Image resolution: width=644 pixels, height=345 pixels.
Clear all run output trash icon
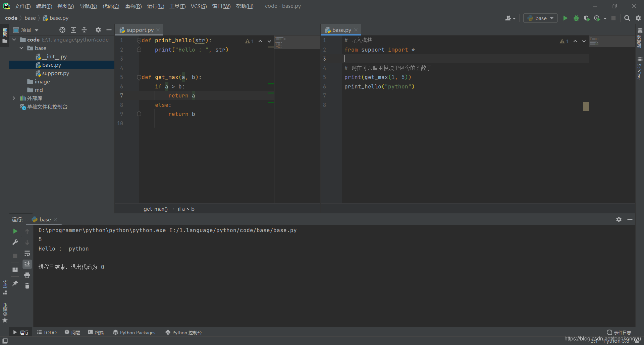point(27,286)
